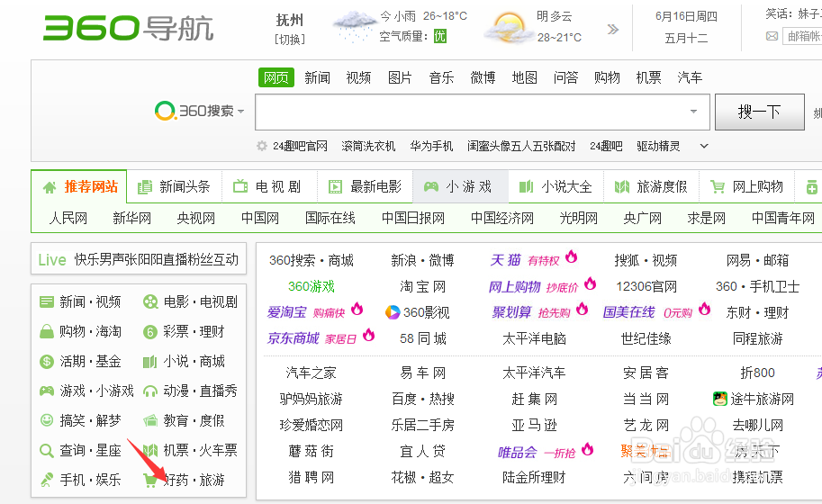Screen dimensions: 822x504
Task: Open the 淘宝网 link
Action: tap(422, 286)
